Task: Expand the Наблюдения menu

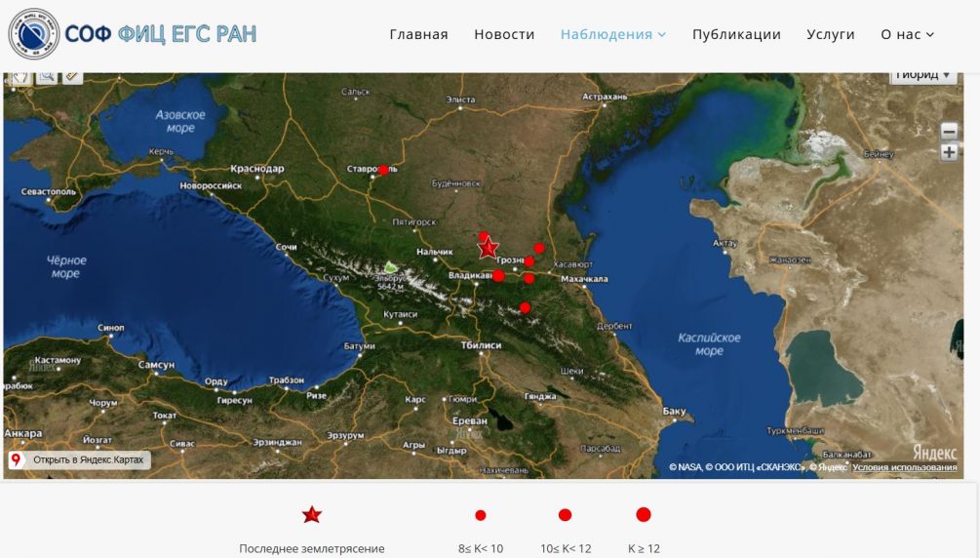Action: click(x=612, y=34)
